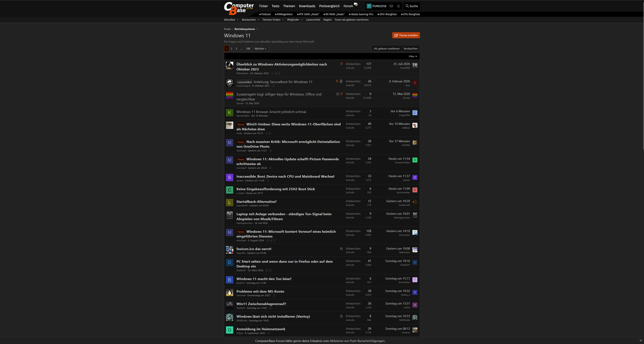Expand the Mitglieder submenu arrow
The image size is (644, 344).
tap(302, 20)
